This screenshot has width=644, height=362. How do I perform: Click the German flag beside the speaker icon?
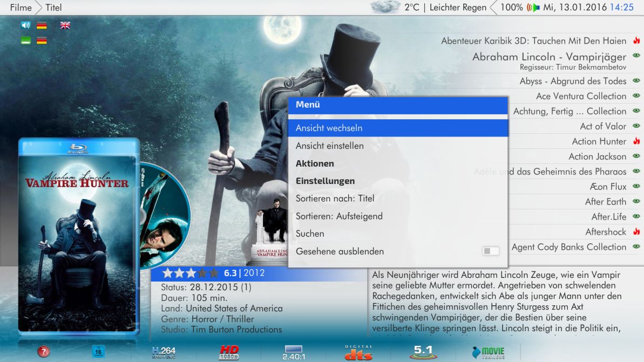pos(42,25)
